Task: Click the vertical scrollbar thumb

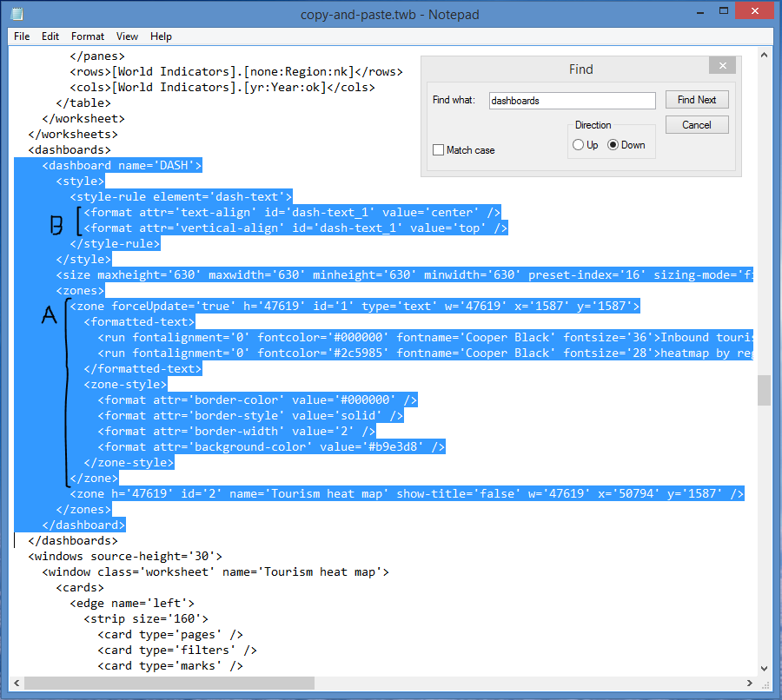Action: 764,391
